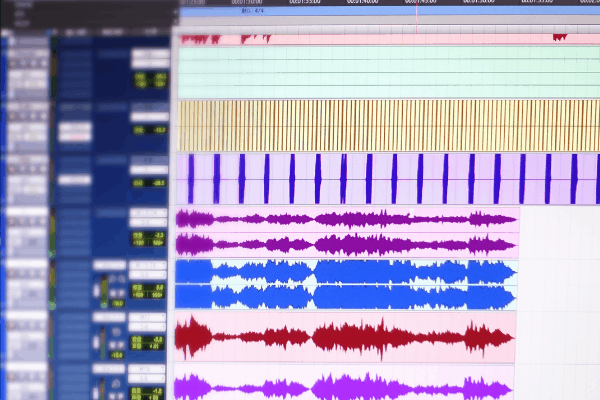The image size is (600, 400).
Task: Open the output selector of the blue track
Action: tap(148, 275)
